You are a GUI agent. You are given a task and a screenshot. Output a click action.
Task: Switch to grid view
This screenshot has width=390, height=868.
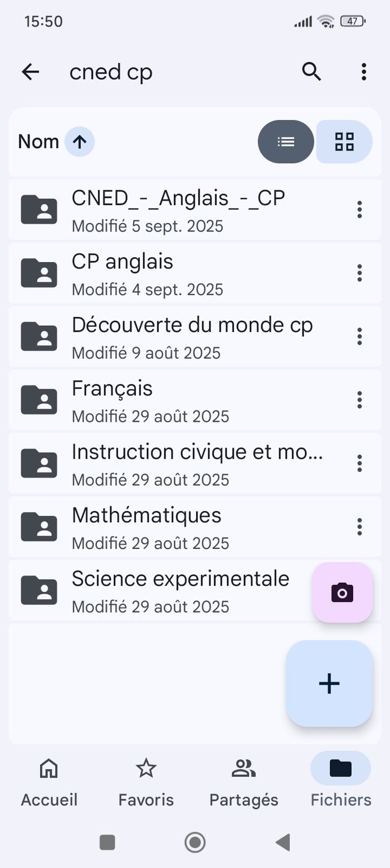pos(344,142)
